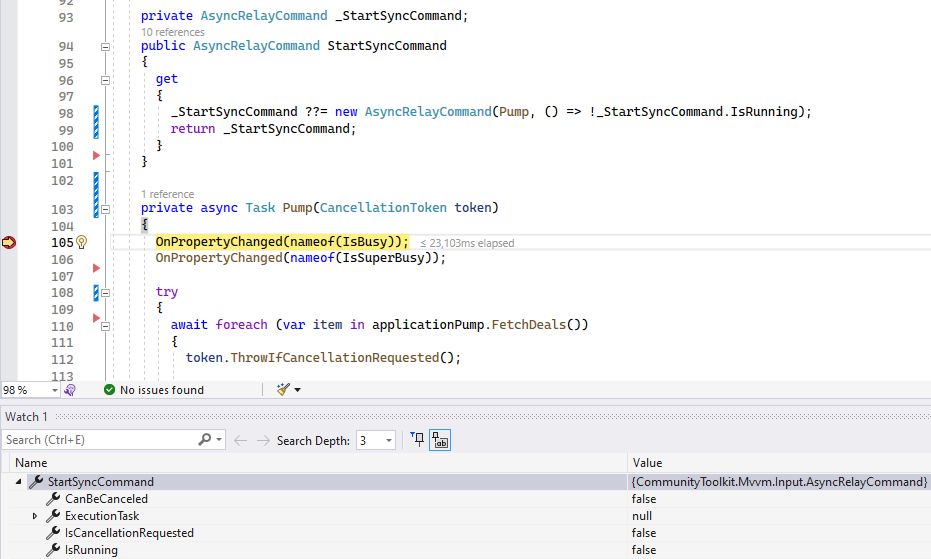Image resolution: width=931 pixels, height=559 pixels.
Task: Collapse the try block at line 108
Action: [105, 293]
